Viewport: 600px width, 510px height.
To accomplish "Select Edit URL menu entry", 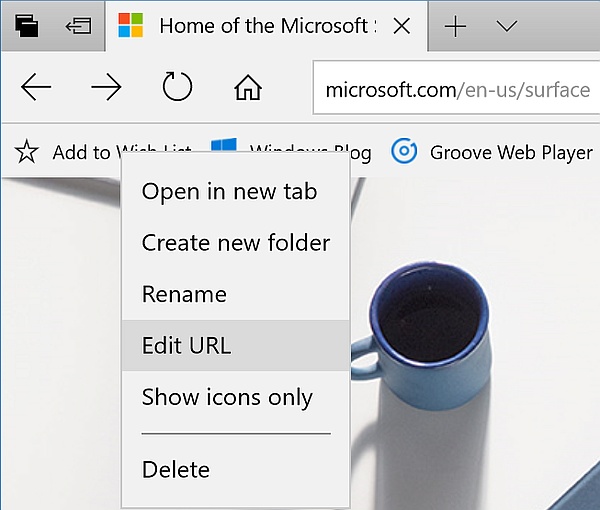I will click(186, 346).
